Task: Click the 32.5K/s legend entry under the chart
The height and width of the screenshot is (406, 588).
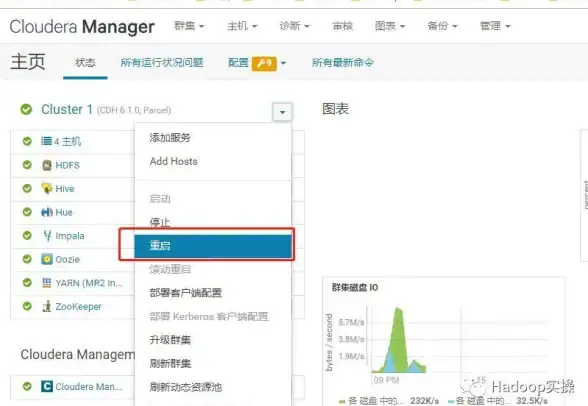Action: pyautogui.click(x=498, y=401)
